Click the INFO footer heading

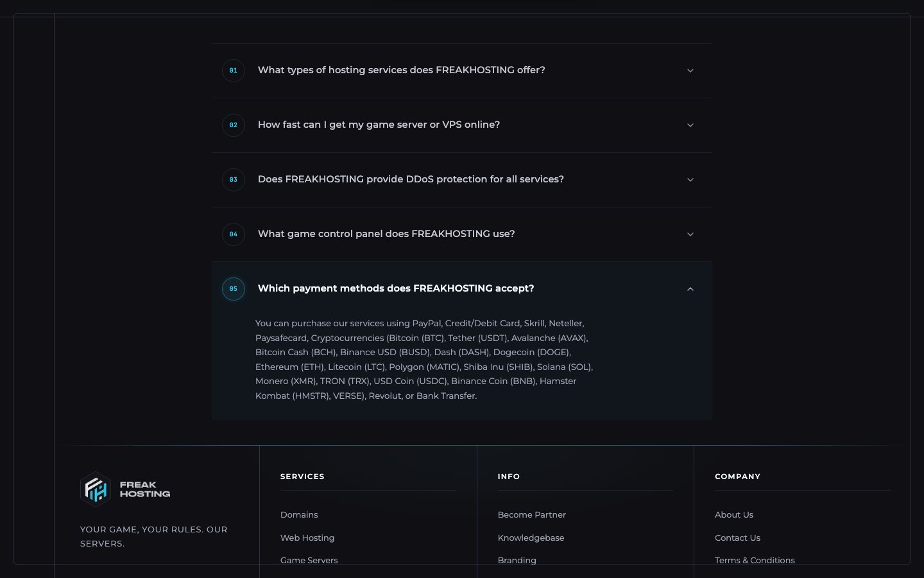click(x=509, y=477)
